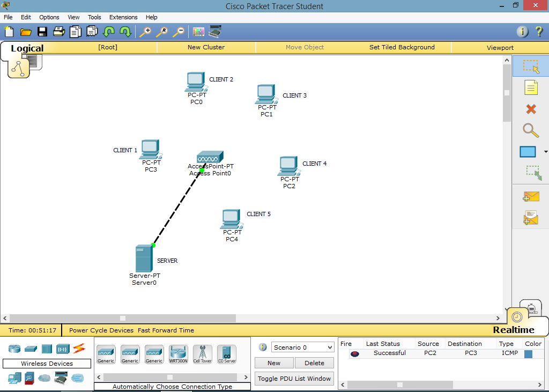Screen dimensions: 549x392
Task: Zoom in with the plus magnifier
Action: coord(145,32)
